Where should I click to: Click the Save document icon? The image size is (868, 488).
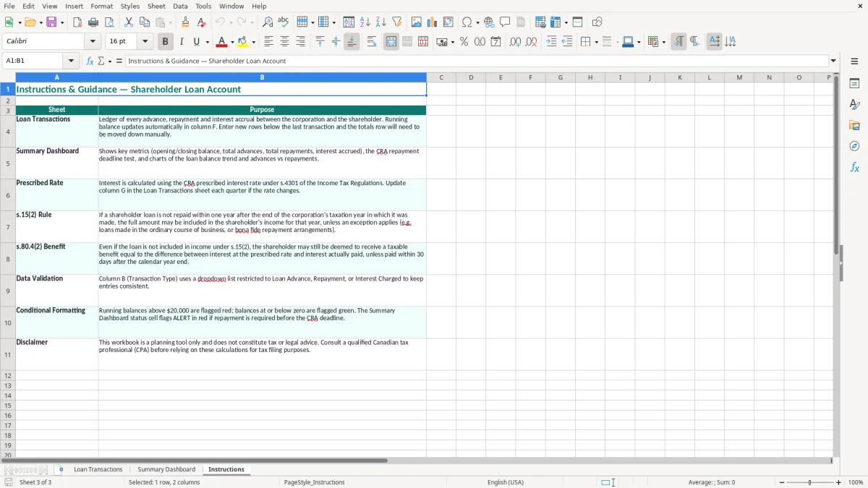[x=51, y=22]
